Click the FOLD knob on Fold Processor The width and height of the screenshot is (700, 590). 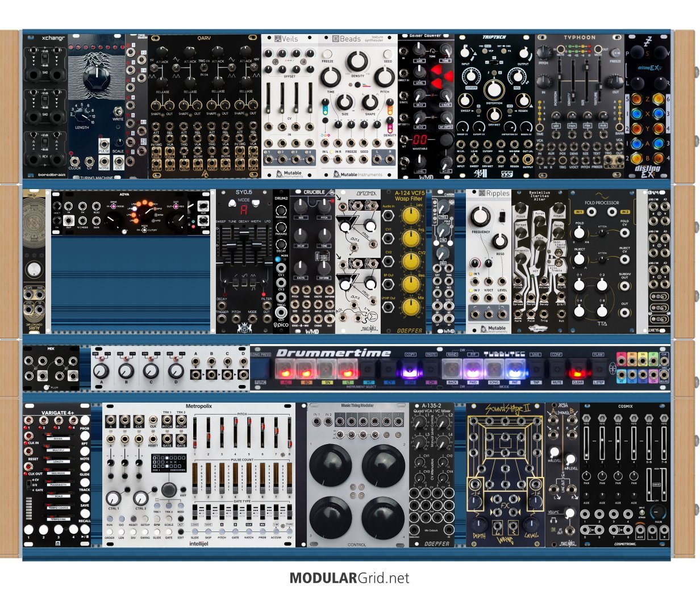[579, 233]
